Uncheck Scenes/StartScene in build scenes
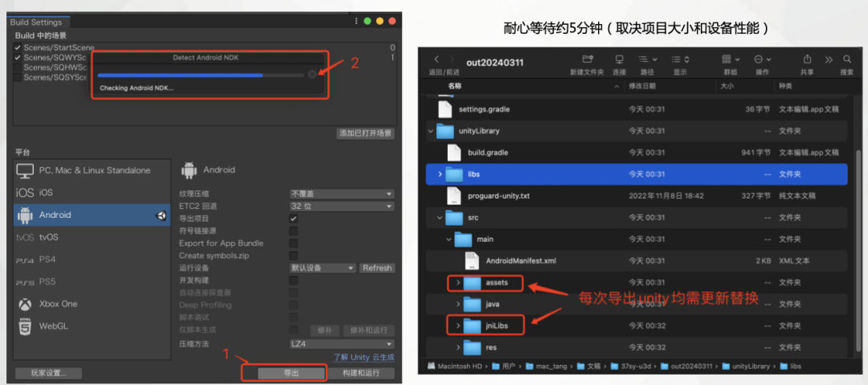The width and height of the screenshot is (868, 385). click(x=18, y=47)
